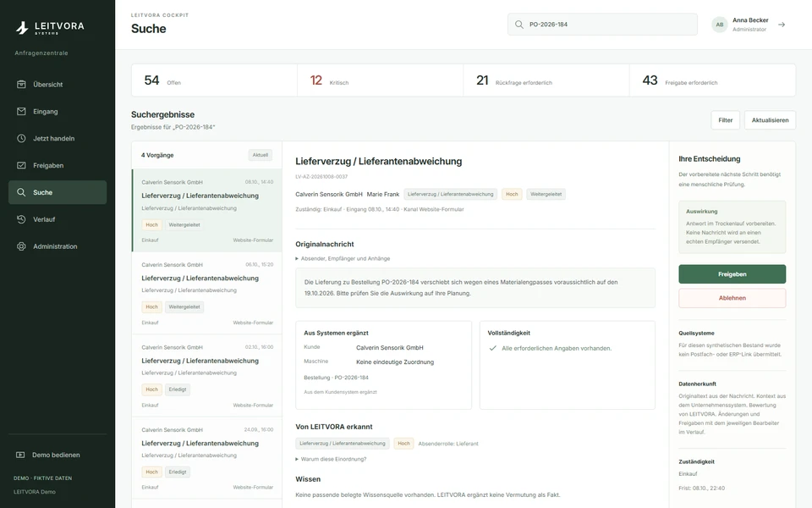The width and height of the screenshot is (812, 508).
Task: Click the checkmark icon under Vollständigkeit
Action: (492, 348)
